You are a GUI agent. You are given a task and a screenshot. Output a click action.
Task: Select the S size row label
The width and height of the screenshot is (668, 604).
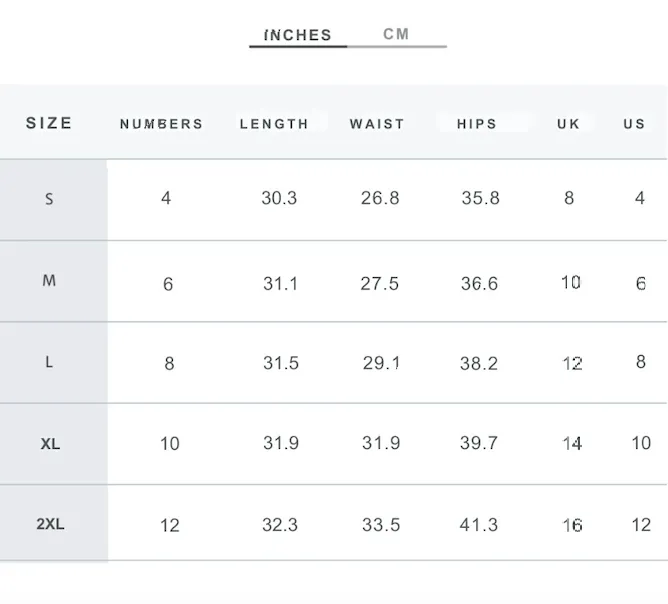[x=49, y=199]
